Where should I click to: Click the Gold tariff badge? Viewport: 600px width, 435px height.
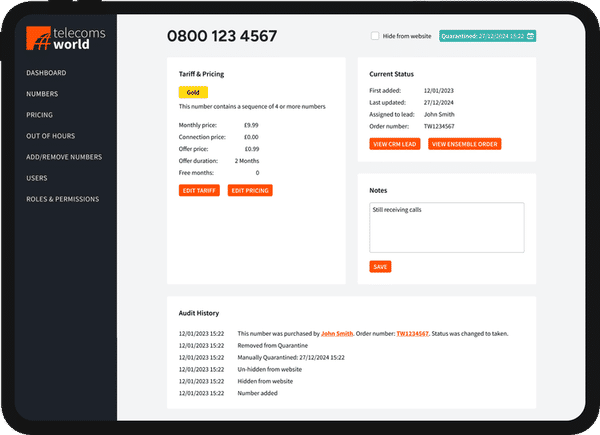(193, 92)
